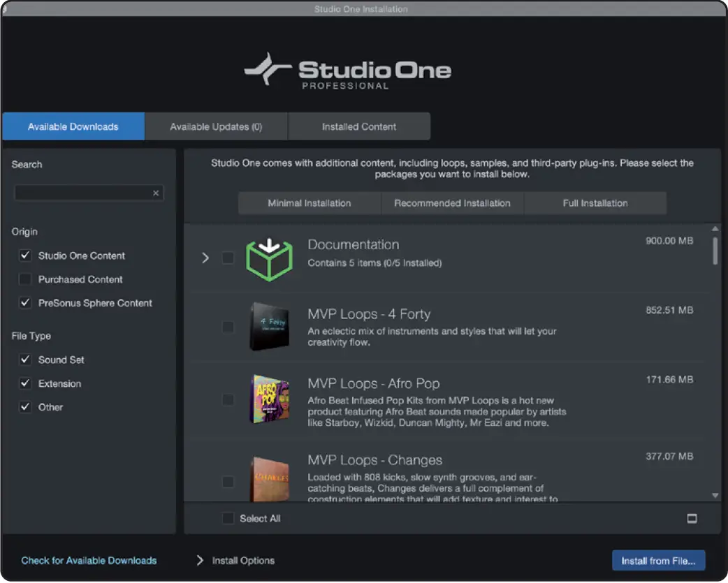Expand the Documentation package contents
The height and width of the screenshot is (583, 728).
click(205, 258)
